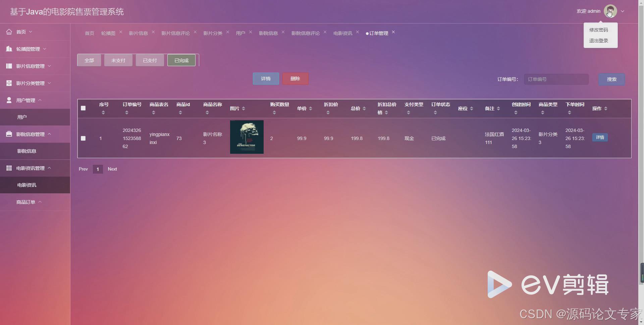
Task: Collapse the 商品订单 sidebar section
Action: click(40, 202)
